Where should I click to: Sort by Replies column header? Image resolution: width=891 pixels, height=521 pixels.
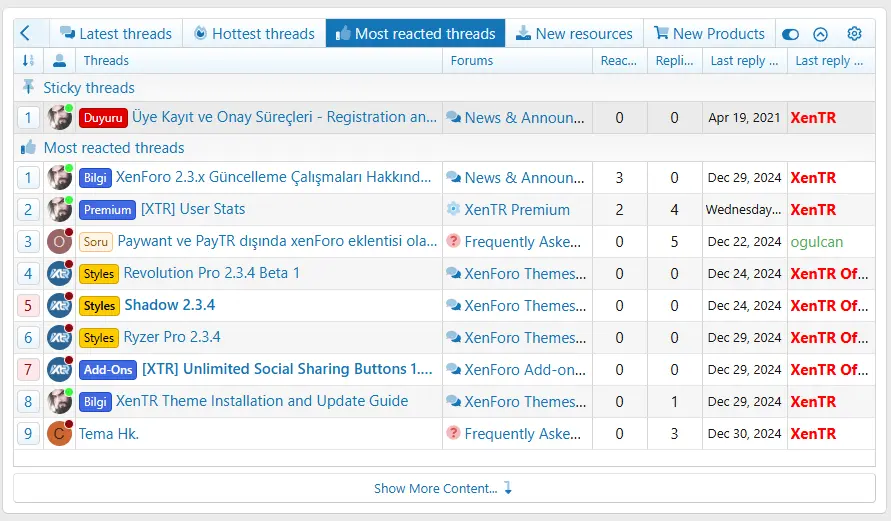[675, 60]
